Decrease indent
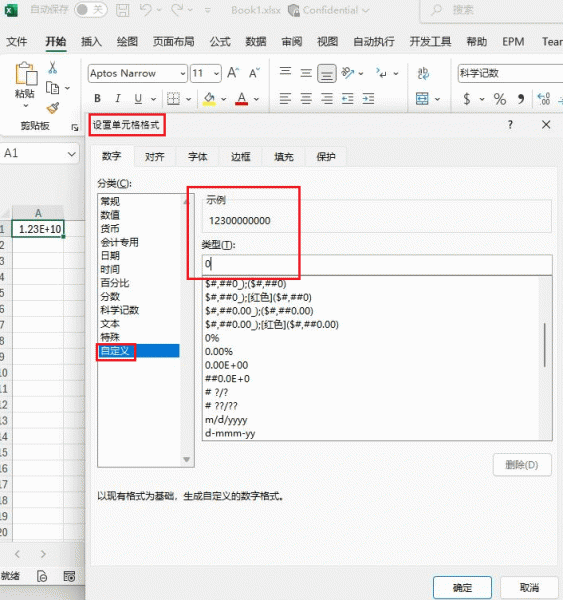The height and width of the screenshot is (600, 563). [x=348, y=99]
